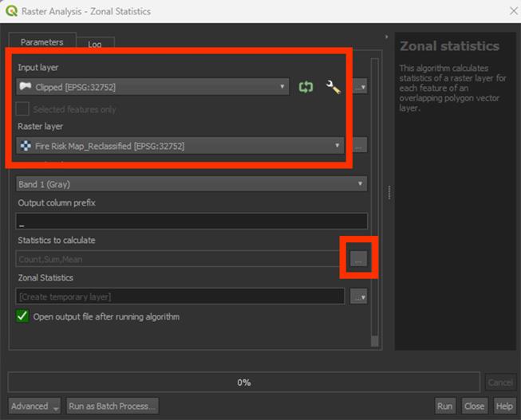Click the Output column prefix field

(x=191, y=222)
